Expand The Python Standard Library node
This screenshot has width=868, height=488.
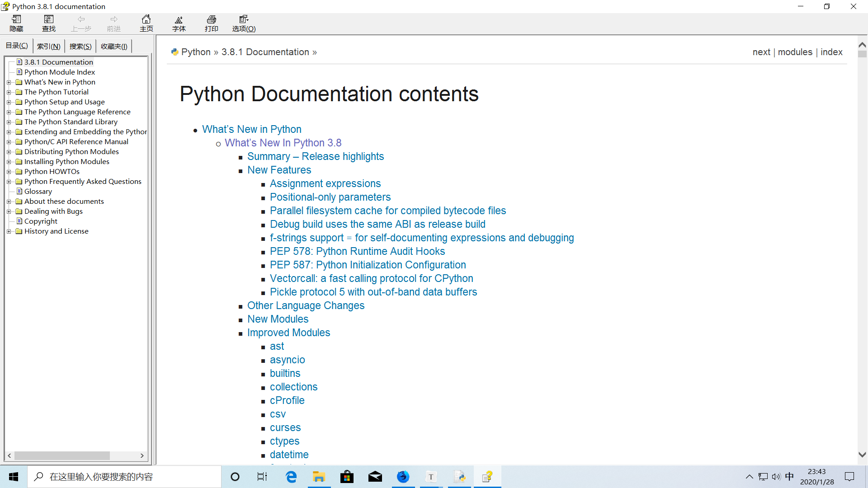tap(9, 122)
